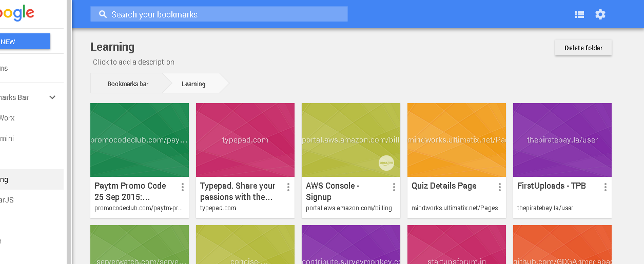The width and height of the screenshot is (644, 264).
Task: Open the github.com/GDGAhmedabad thumbnail
Action: pyautogui.click(x=562, y=245)
